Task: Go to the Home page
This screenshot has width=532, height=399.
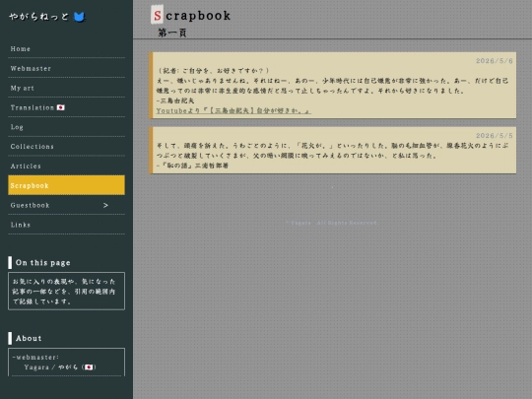Action: pos(67,49)
